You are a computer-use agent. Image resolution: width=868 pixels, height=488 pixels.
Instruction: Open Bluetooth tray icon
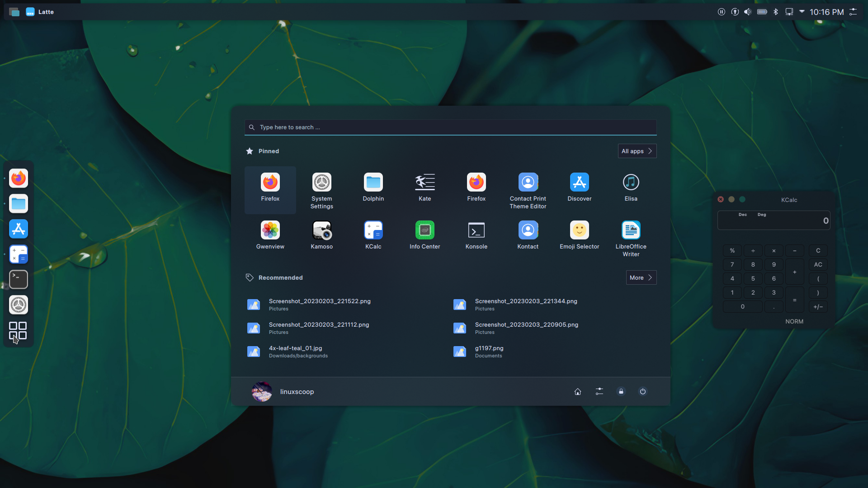click(x=776, y=12)
